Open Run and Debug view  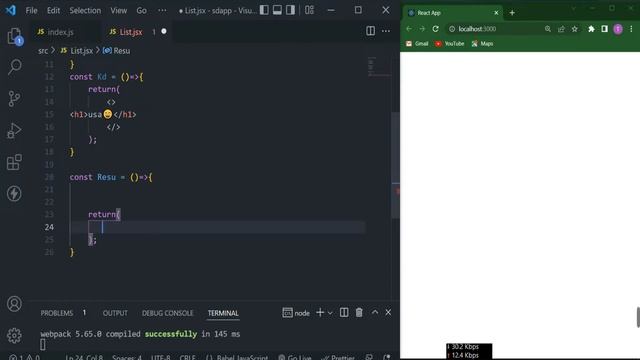(x=14, y=131)
